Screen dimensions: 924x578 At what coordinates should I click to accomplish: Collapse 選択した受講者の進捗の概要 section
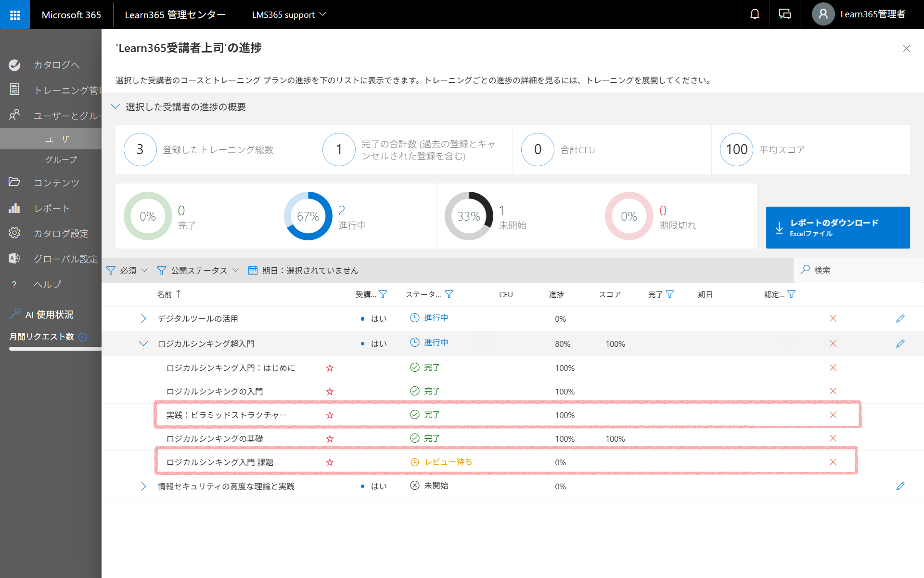pos(115,107)
